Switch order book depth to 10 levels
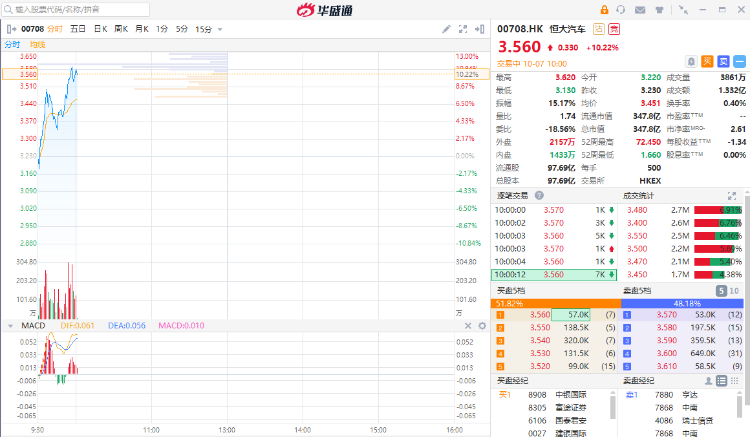This screenshot has height=437, width=750. [736, 291]
